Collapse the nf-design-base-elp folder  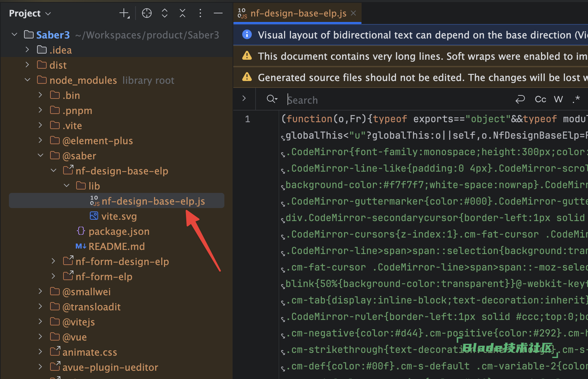tap(54, 171)
